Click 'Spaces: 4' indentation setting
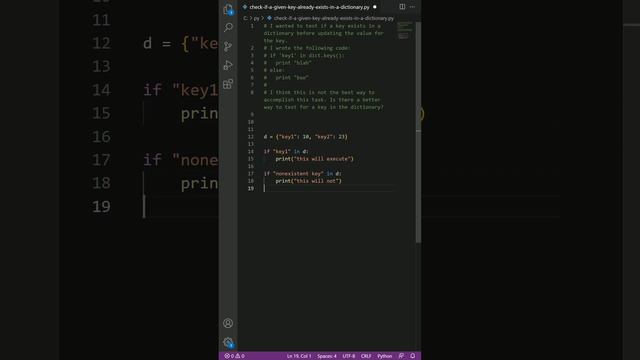640x360 pixels. coord(327,356)
